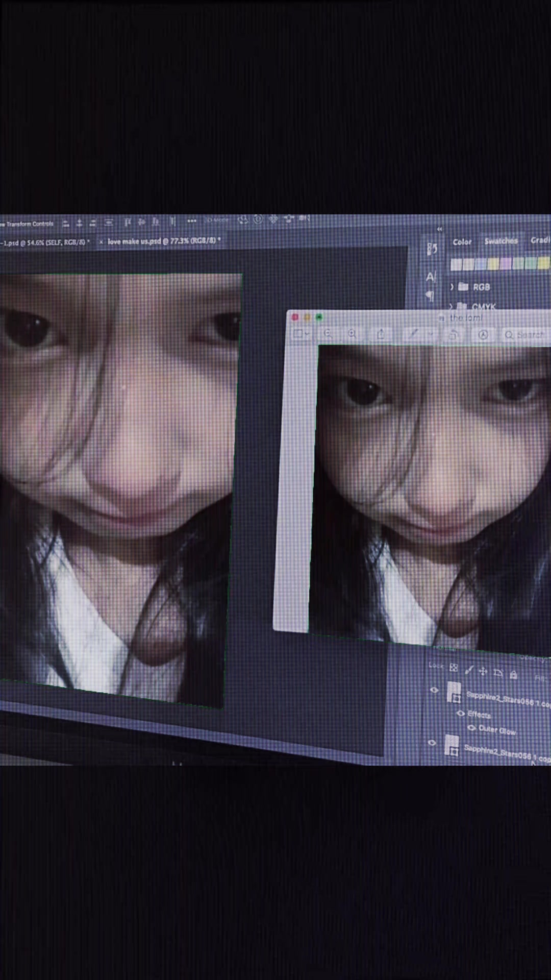Select 3D Slide camera icon
Image resolution: width=551 pixels, height=980 pixels.
289,219
